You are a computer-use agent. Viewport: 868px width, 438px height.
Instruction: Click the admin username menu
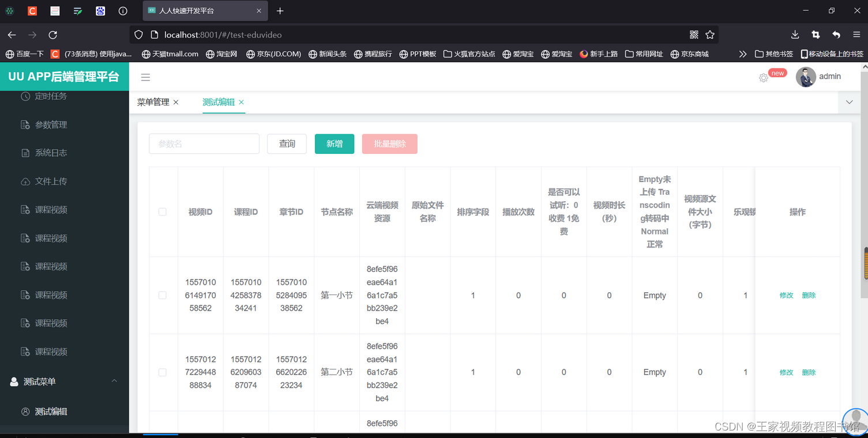tap(830, 77)
